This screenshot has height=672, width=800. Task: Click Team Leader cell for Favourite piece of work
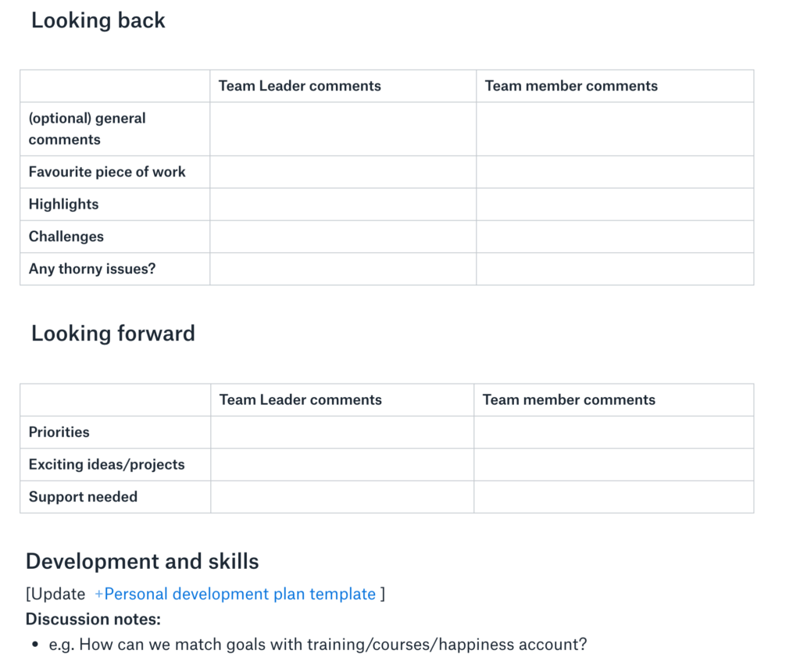(343, 172)
